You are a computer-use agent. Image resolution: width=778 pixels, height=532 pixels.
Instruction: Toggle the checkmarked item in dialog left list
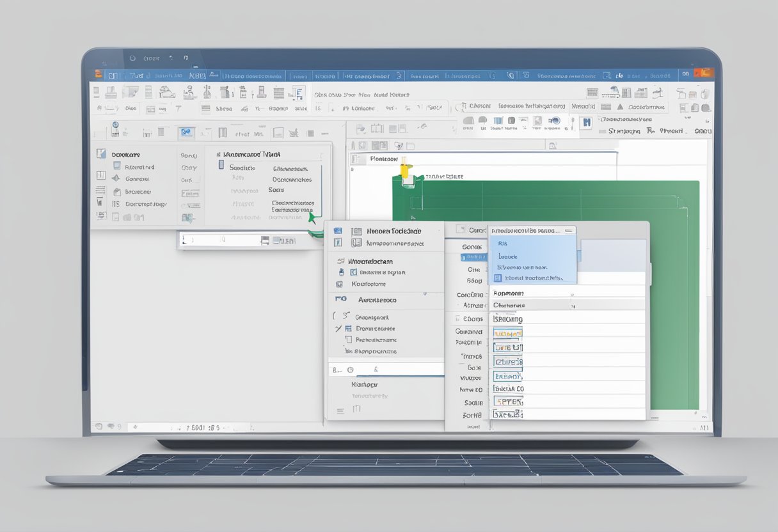(339, 329)
